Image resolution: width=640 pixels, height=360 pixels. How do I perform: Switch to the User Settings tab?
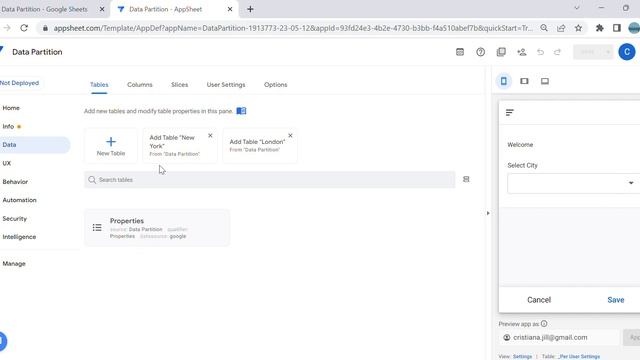tap(226, 84)
